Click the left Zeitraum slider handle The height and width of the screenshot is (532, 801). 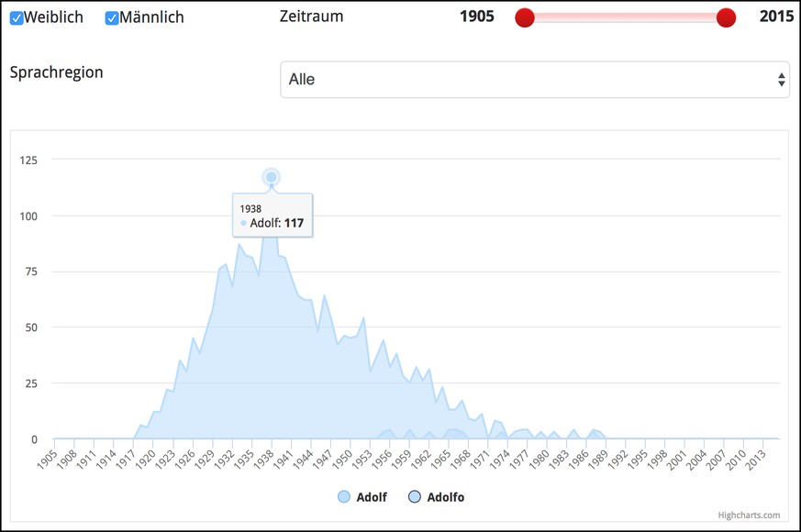point(525,17)
